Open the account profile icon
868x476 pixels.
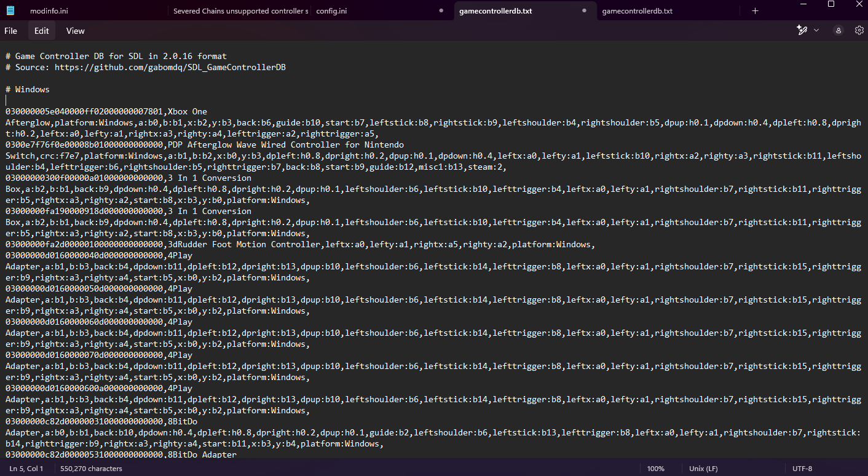pos(838,30)
